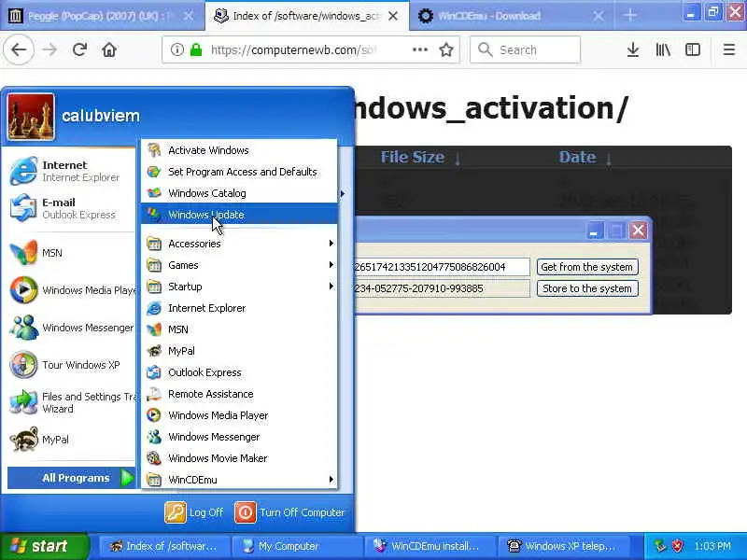Click the MyPal raccoon icon in All Programs list
Viewport: 747px width, 560px height.
click(x=154, y=351)
